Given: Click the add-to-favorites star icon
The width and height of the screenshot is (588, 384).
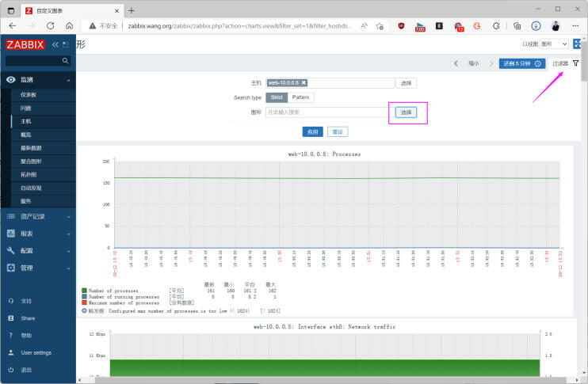Looking at the screenshot, I should [x=380, y=26].
